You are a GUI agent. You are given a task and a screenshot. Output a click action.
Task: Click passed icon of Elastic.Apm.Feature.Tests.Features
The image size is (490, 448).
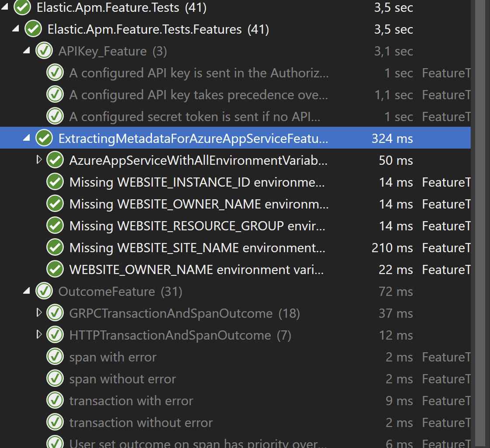tap(33, 28)
